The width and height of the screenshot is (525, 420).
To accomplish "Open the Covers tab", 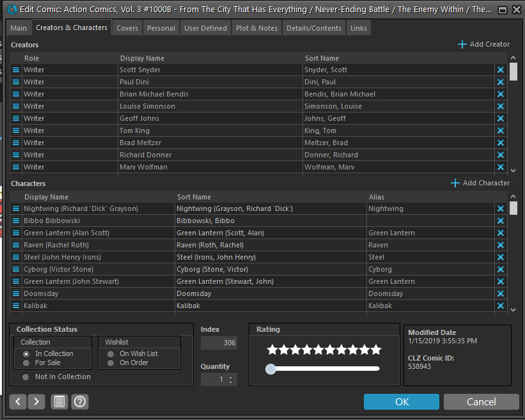I will pos(127,28).
